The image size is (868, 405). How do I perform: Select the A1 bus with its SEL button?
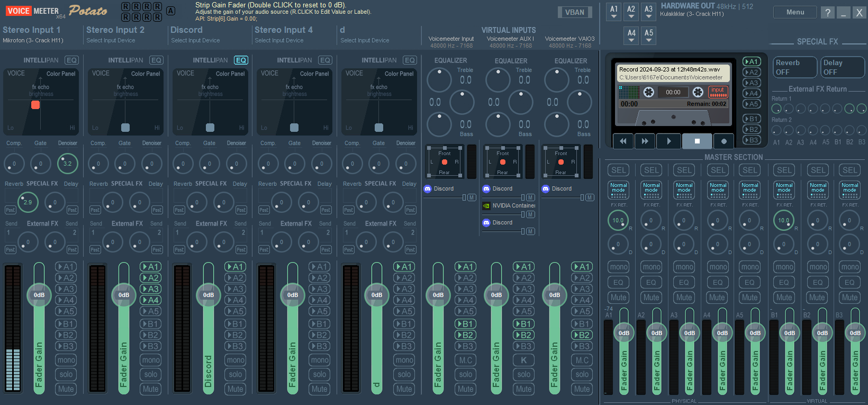point(619,170)
